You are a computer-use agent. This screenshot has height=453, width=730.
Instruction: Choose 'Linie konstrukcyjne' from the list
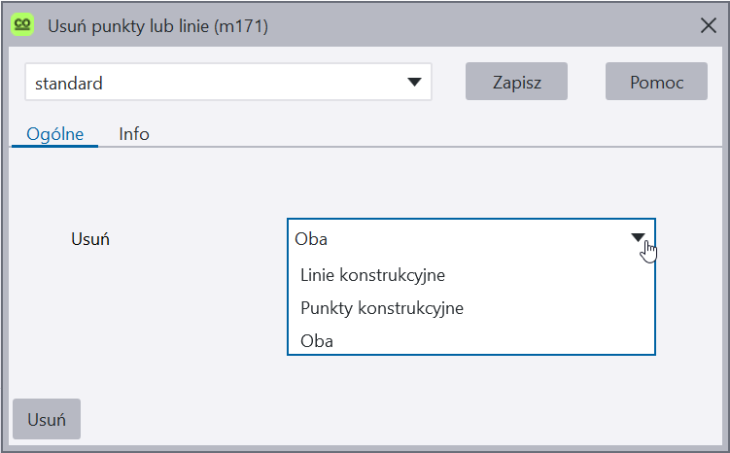tap(372, 274)
